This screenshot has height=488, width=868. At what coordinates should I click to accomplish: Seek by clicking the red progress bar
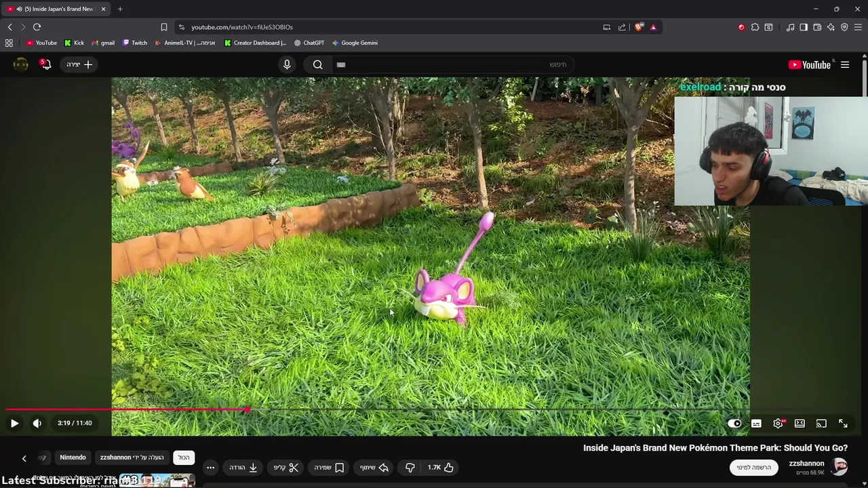[126, 409]
